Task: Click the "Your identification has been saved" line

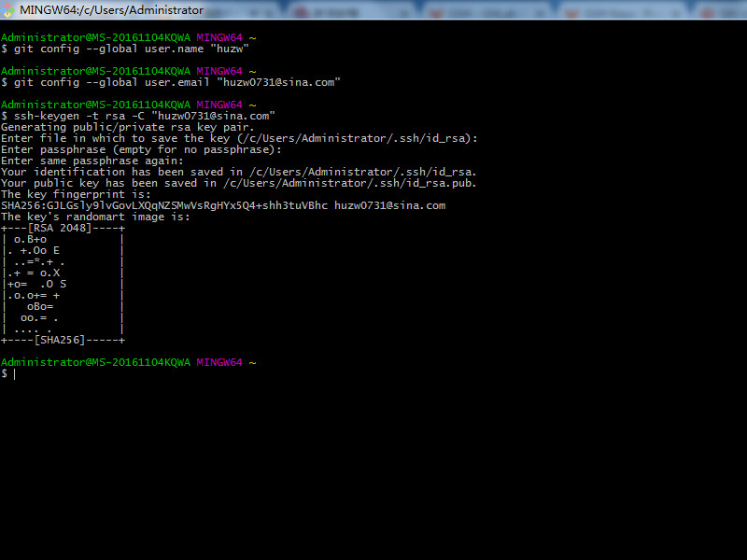Action: pos(239,172)
